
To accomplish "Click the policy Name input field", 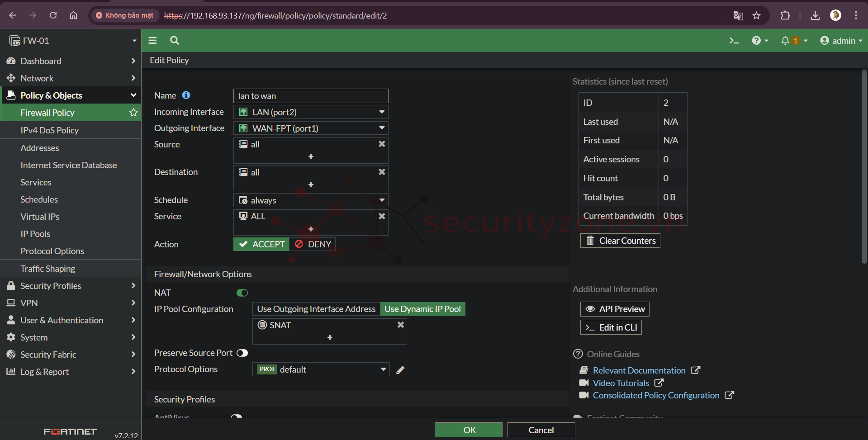I will tap(311, 96).
